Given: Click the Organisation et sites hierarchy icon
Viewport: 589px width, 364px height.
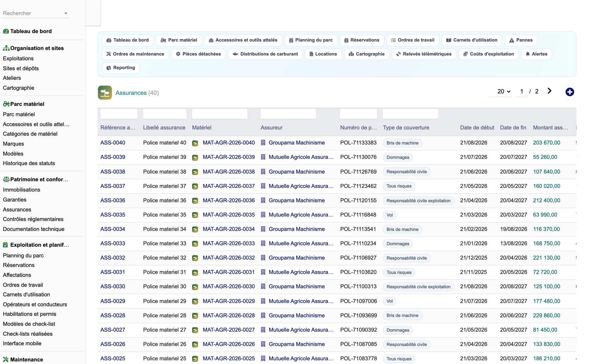Looking at the screenshot, I should point(6,48).
